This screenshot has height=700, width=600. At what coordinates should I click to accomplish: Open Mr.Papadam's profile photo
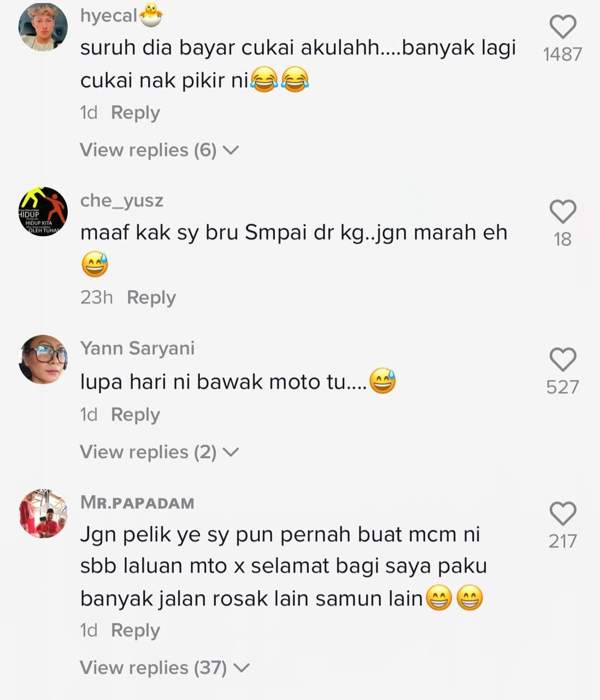(x=43, y=514)
